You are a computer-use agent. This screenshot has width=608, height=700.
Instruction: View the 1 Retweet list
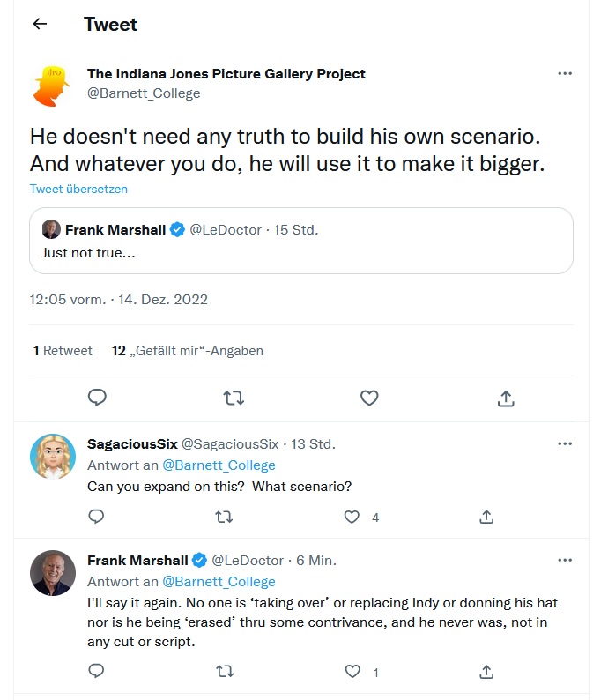click(63, 351)
